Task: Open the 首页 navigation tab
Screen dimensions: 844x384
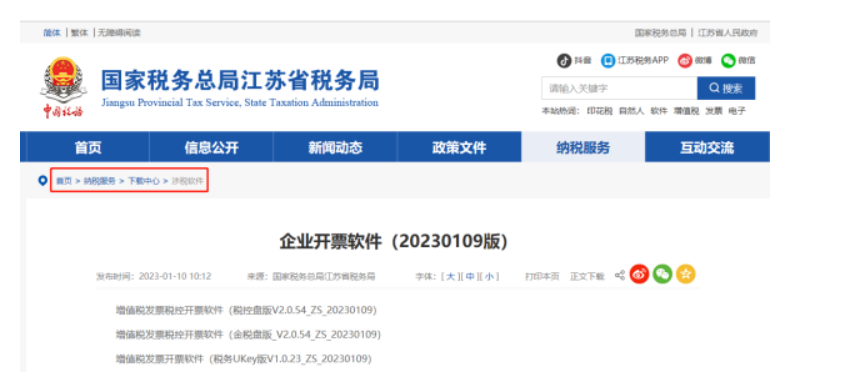Action: pyautogui.click(x=88, y=147)
